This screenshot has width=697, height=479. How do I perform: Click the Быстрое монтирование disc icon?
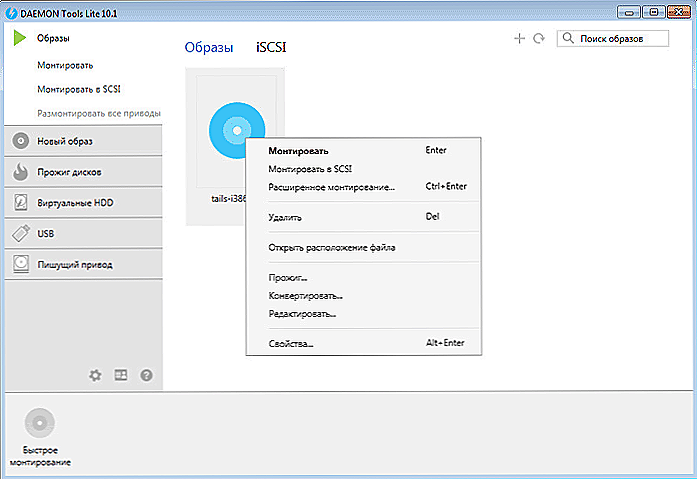pos(40,423)
